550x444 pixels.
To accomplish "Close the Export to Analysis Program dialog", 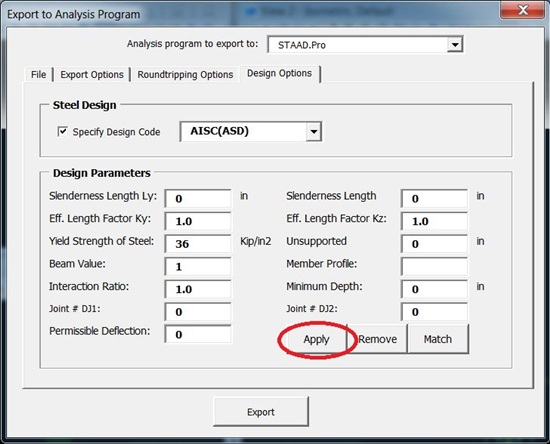I will pos(523,10).
